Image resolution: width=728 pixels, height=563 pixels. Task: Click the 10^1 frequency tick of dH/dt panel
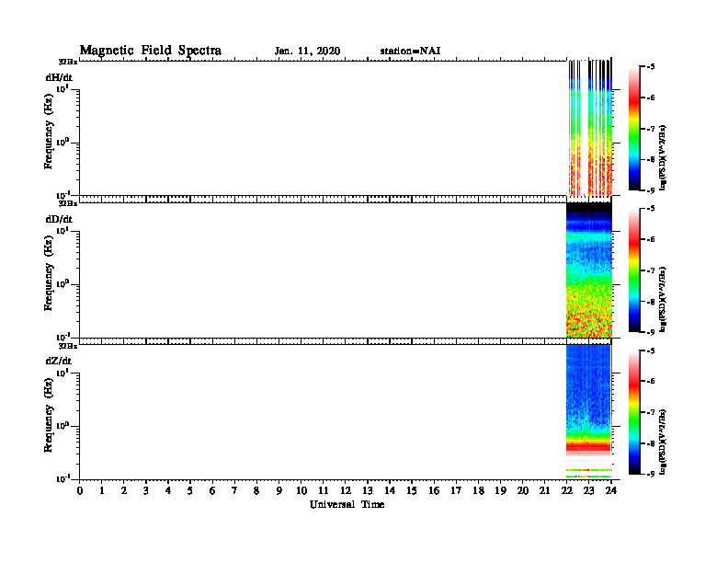[x=63, y=88]
